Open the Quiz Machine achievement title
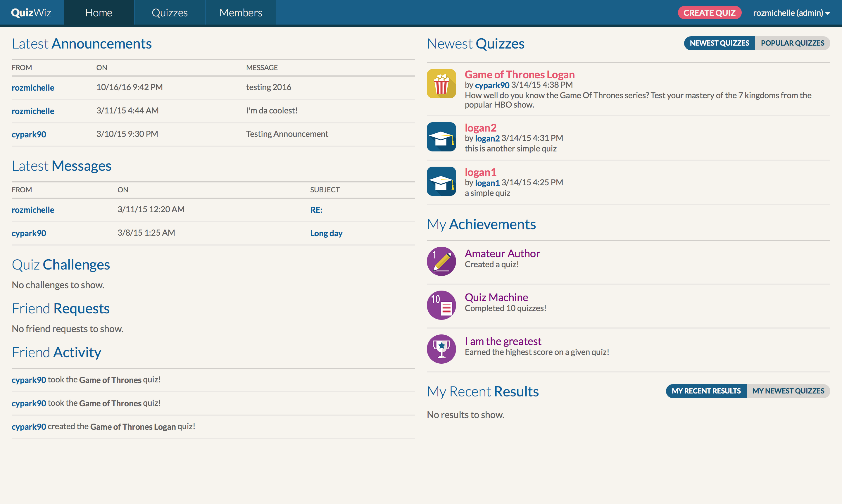The height and width of the screenshot is (504, 842). 496,297
